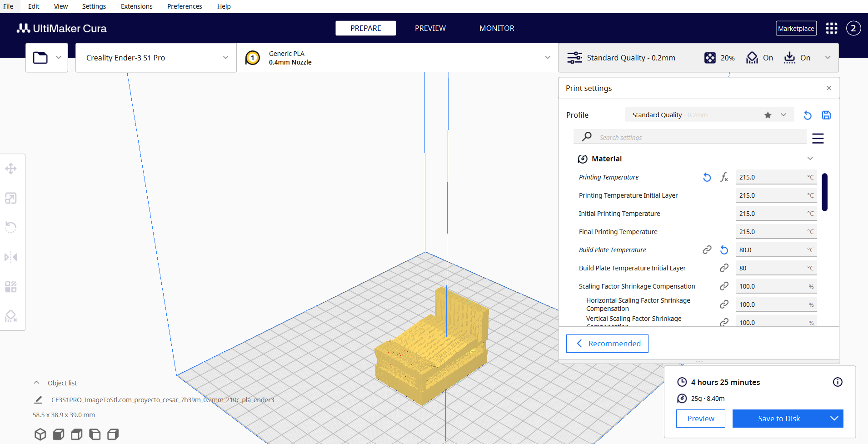Select the Rotate tool in left toolbar
868x444 pixels.
[11, 227]
